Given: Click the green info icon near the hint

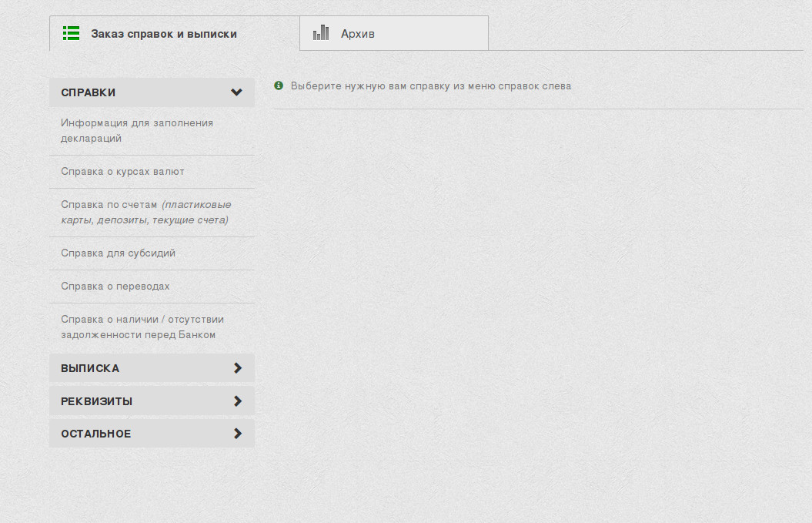Looking at the screenshot, I should [x=279, y=85].
